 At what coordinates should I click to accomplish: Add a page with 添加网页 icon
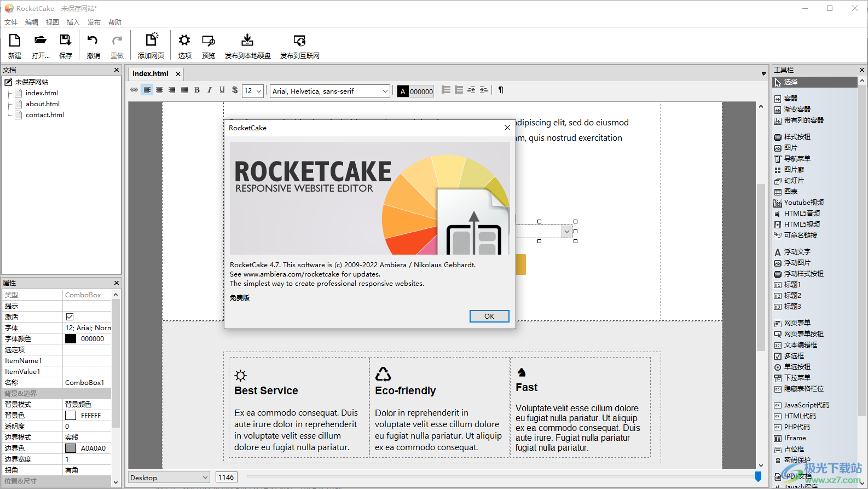tap(151, 46)
